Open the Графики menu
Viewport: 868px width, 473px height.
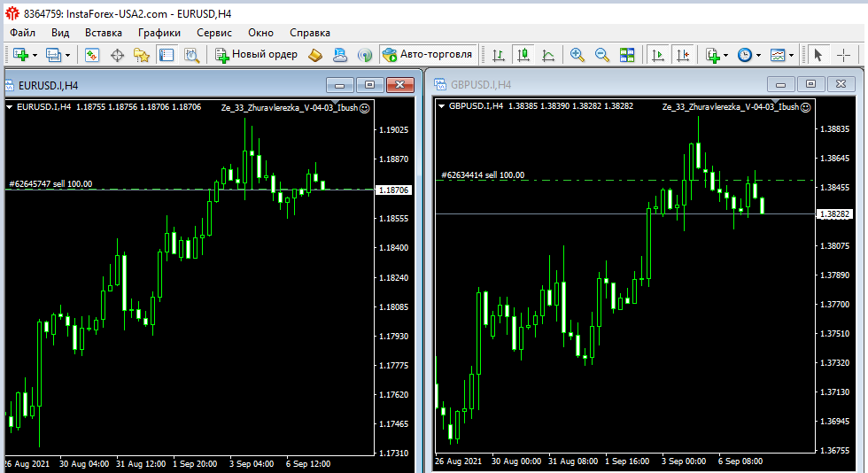point(159,33)
